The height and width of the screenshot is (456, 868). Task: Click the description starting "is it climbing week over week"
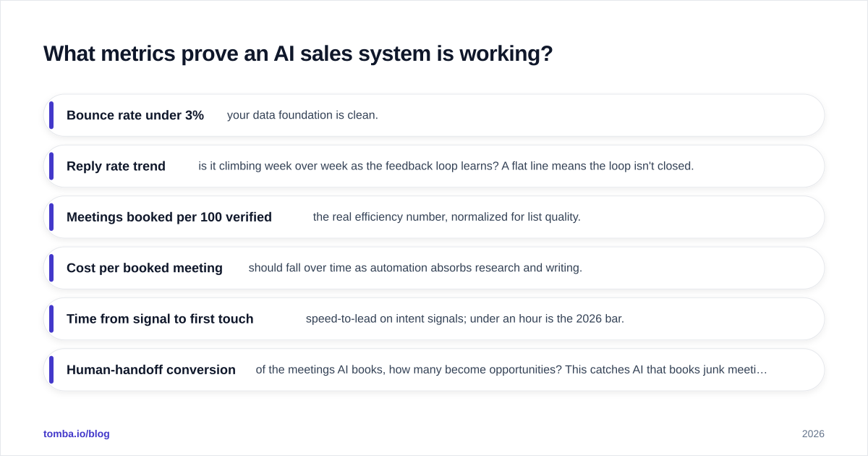pos(446,166)
